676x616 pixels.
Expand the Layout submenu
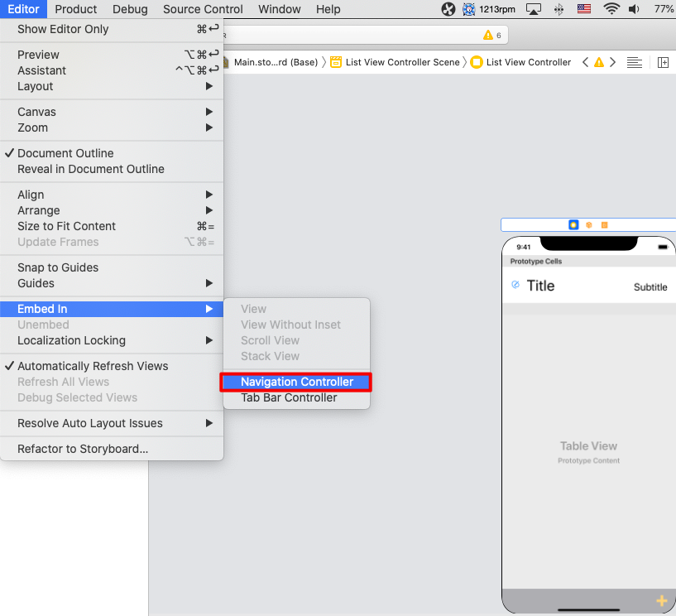point(112,86)
